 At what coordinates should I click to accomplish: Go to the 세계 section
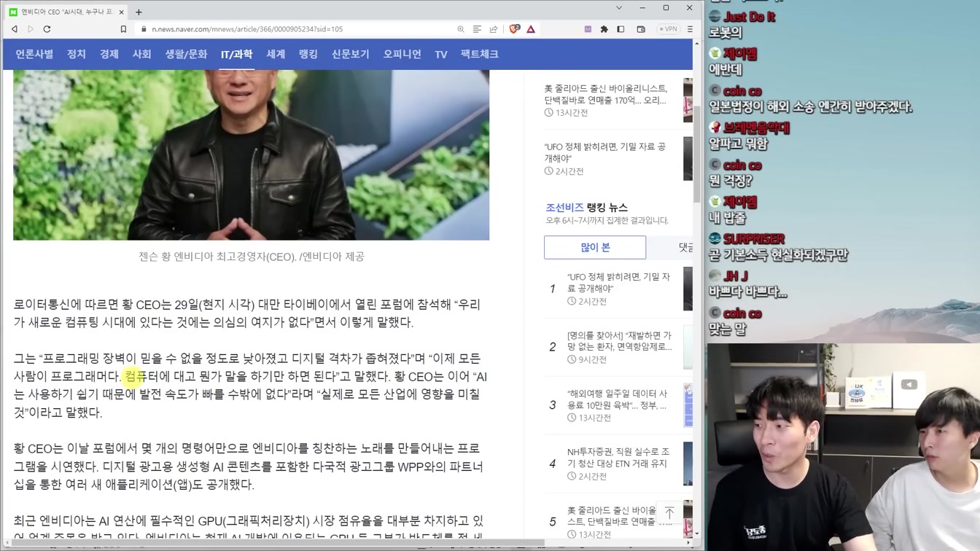(x=276, y=55)
